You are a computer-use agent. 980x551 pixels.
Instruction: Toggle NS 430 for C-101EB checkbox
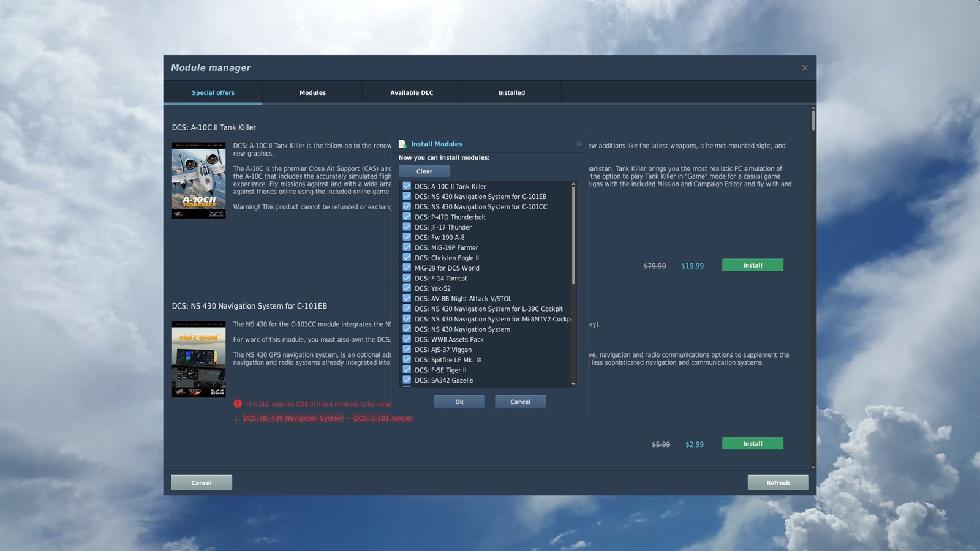click(407, 197)
